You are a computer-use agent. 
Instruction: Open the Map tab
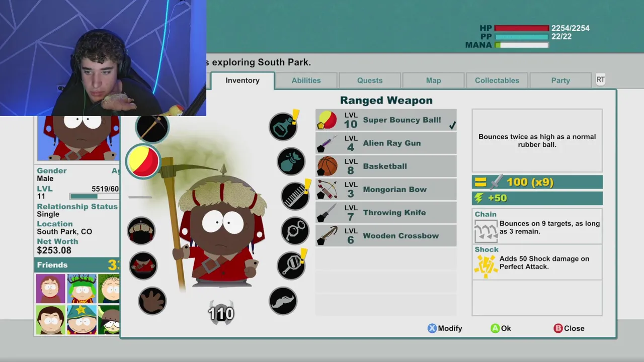pyautogui.click(x=433, y=80)
